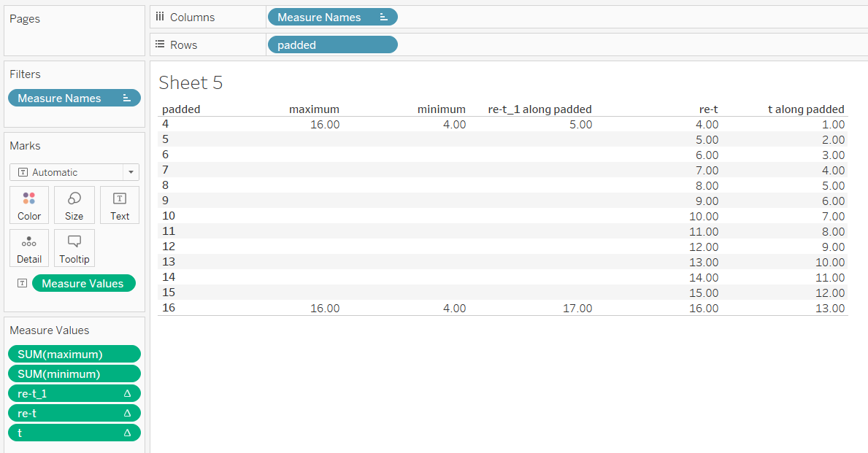Click the 4.00 minimum value in row 16
Screen dimensions: 868x453
click(x=455, y=308)
